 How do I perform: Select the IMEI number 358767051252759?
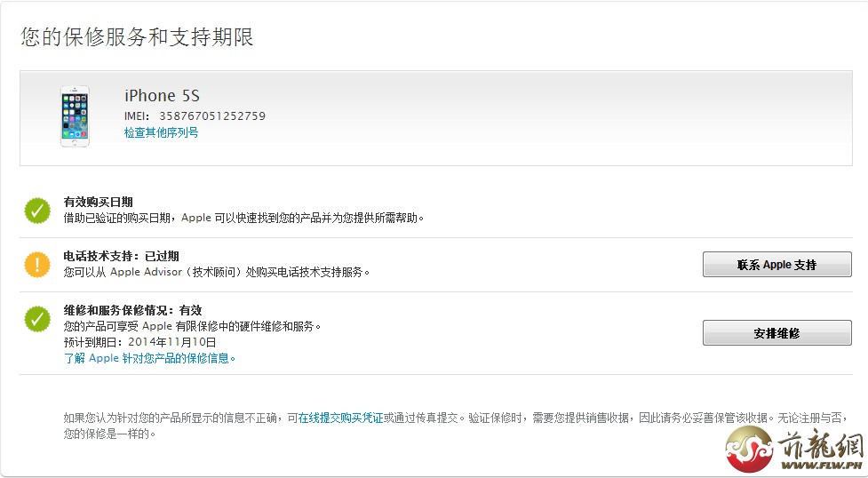point(212,116)
